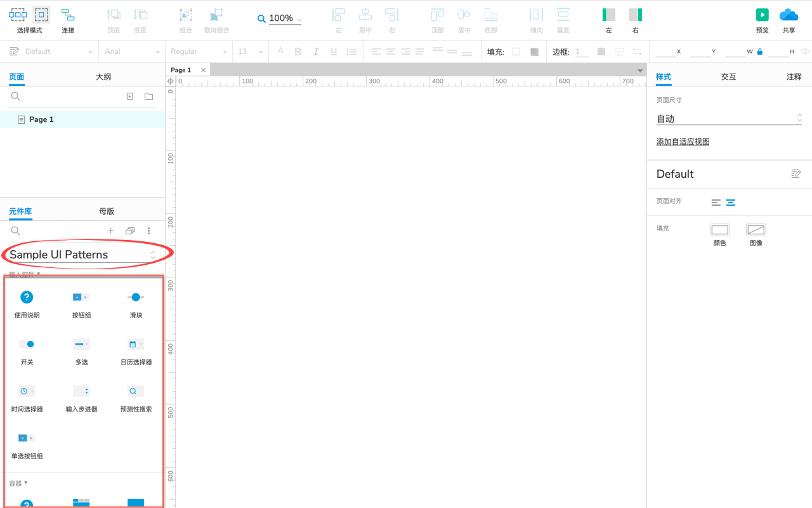
Task: Click the 图像 fill image button
Action: tap(756, 230)
